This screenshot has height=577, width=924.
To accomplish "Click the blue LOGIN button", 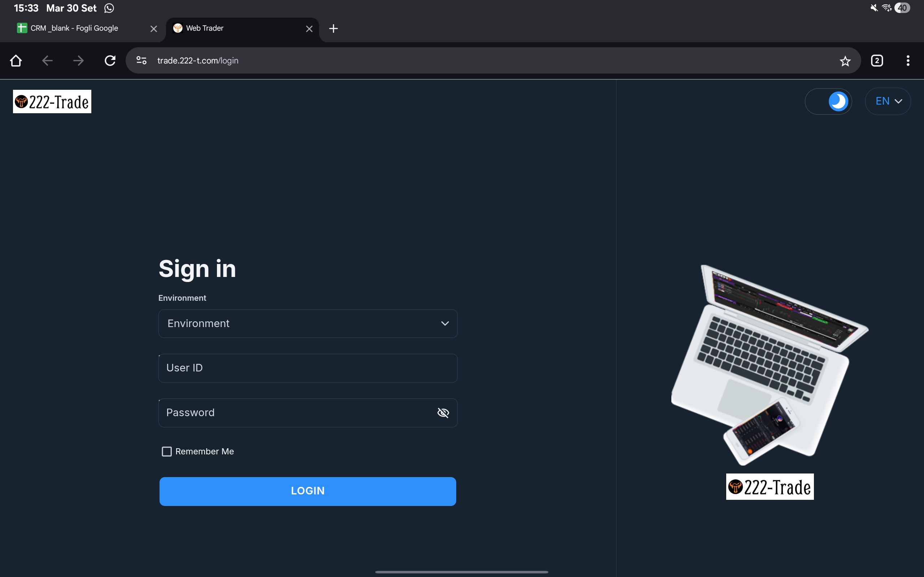I will [308, 492].
